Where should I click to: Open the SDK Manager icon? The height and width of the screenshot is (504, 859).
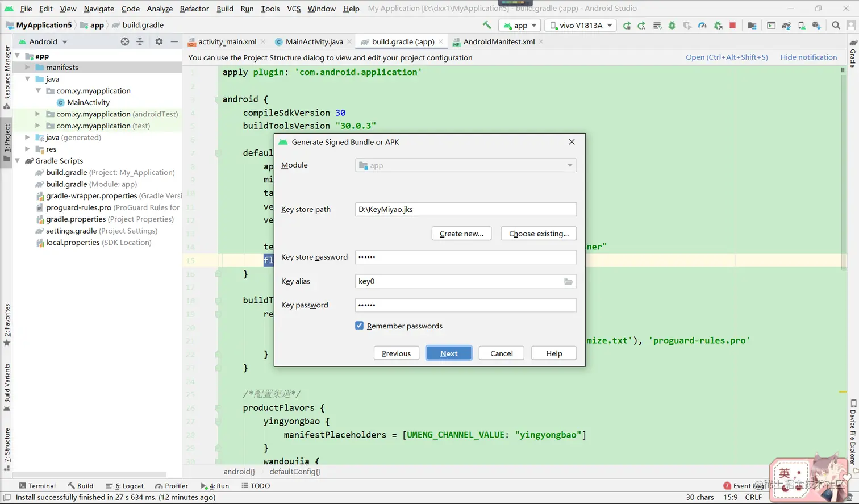816,25
